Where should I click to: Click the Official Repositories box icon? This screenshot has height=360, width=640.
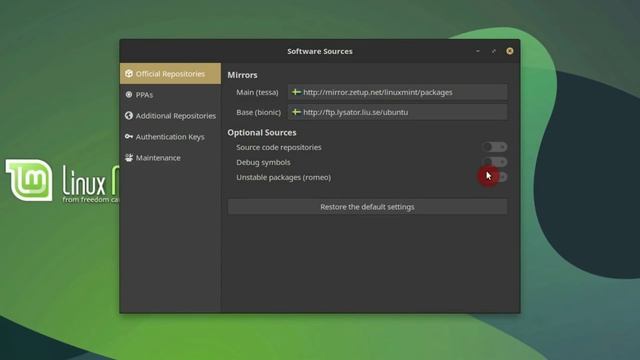tap(129, 73)
